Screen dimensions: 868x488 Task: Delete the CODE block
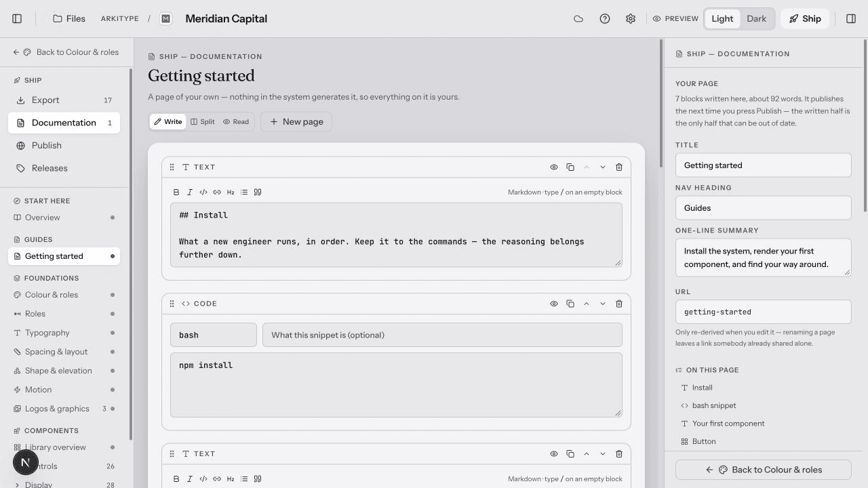[x=619, y=304]
